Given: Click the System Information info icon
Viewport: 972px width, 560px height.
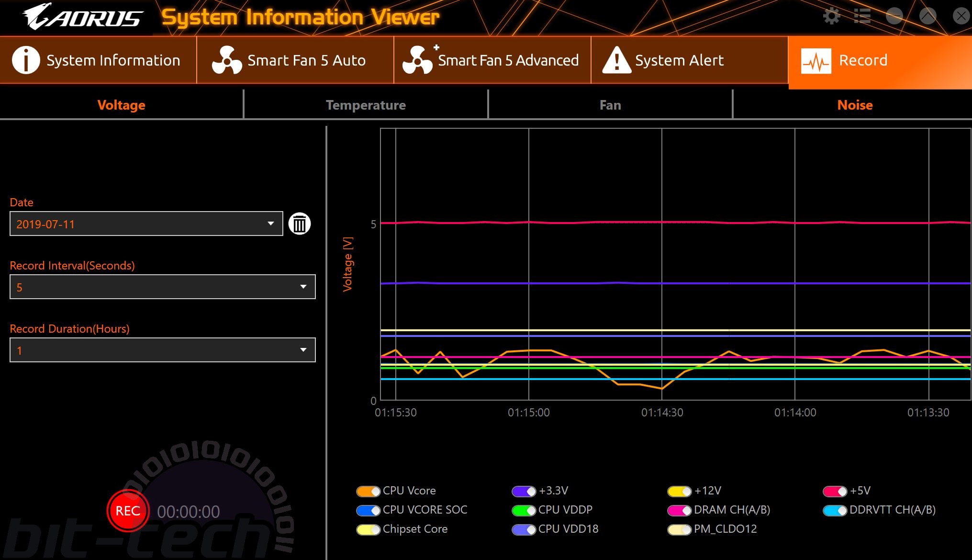Looking at the screenshot, I should click(26, 60).
